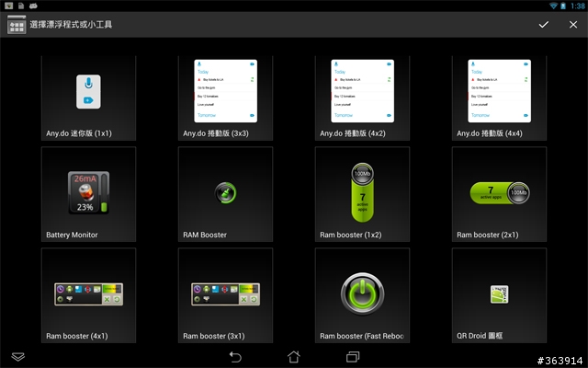Select the Any.do mini (1x1) widget icon
The width and height of the screenshot is (588, 368).
[88, 92]
